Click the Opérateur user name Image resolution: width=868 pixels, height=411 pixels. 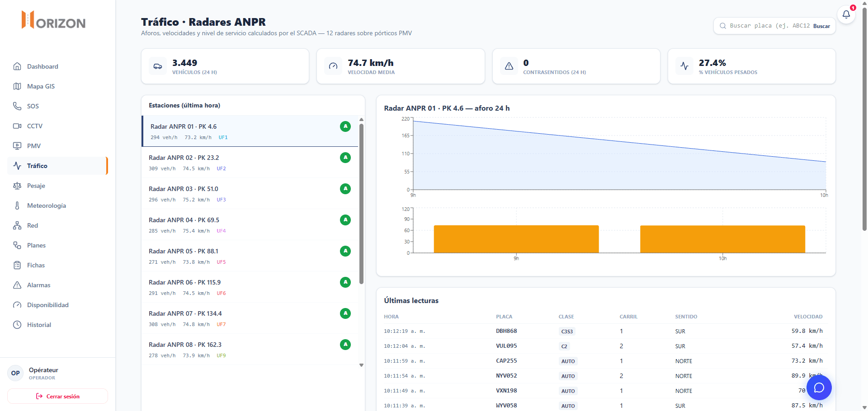pos(43,370)
